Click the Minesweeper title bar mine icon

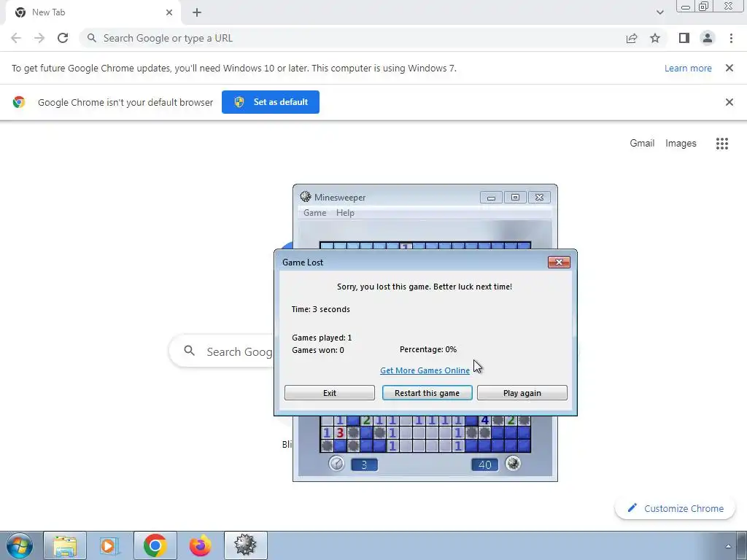[x=306, y=197]
